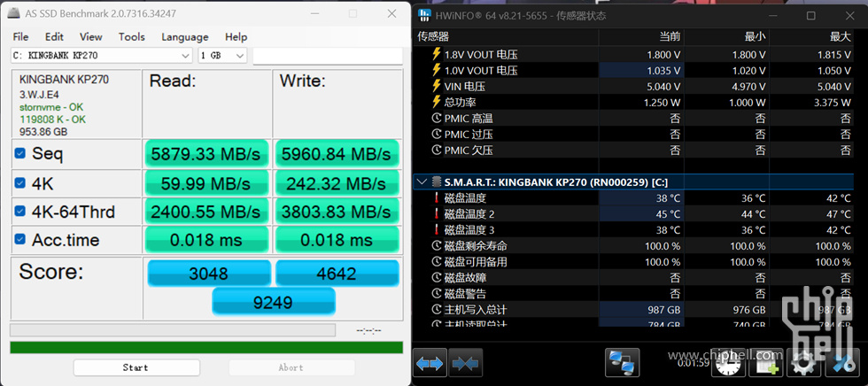868x386 pixels.
Task: Click the stornvme - OK driver text
Action: (x=51, y=107)
